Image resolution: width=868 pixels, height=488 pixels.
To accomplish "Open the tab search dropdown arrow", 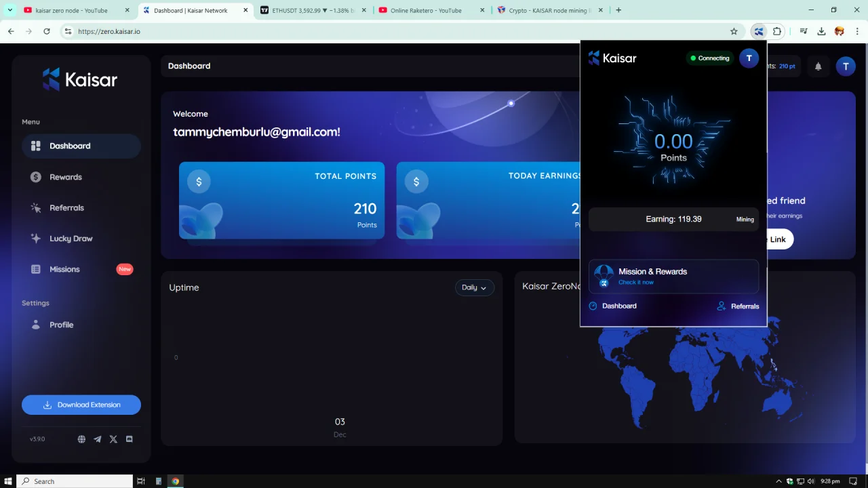I will tap(9, 10).
